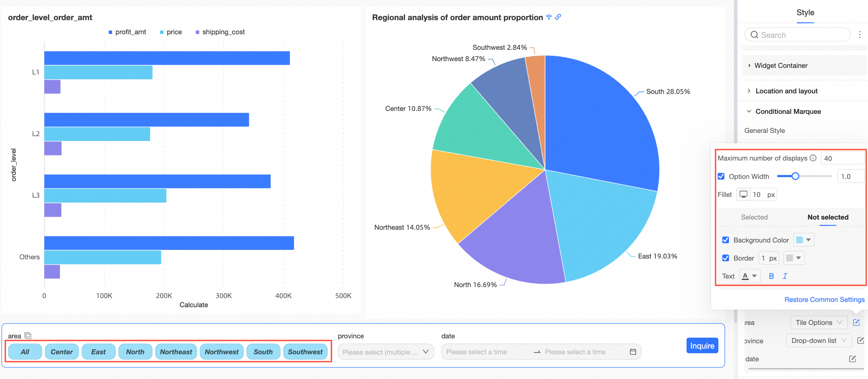This screenshot has width=868, height=379.
Task: Click the edit icon for the date filter
Action: (x=852, y=359)
